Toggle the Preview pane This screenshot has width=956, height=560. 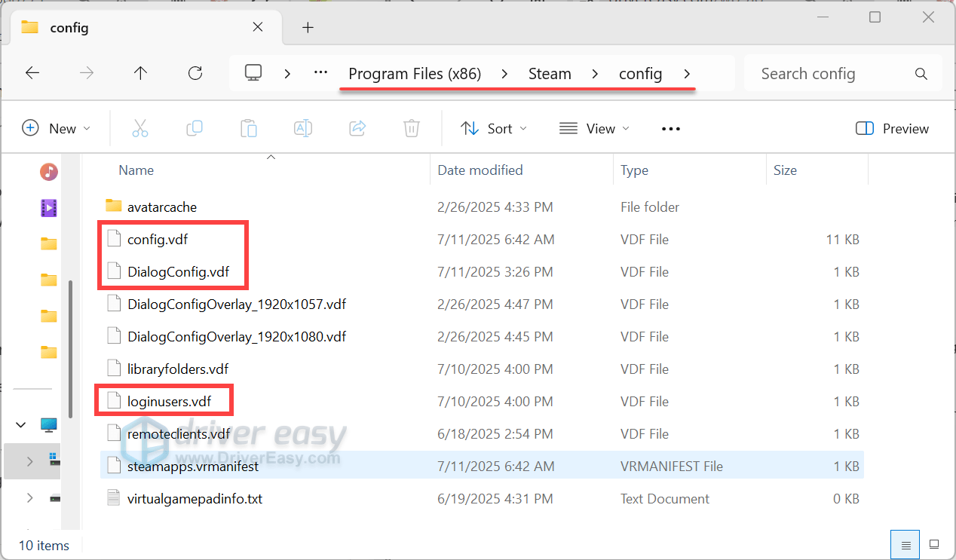click(892, 128)
